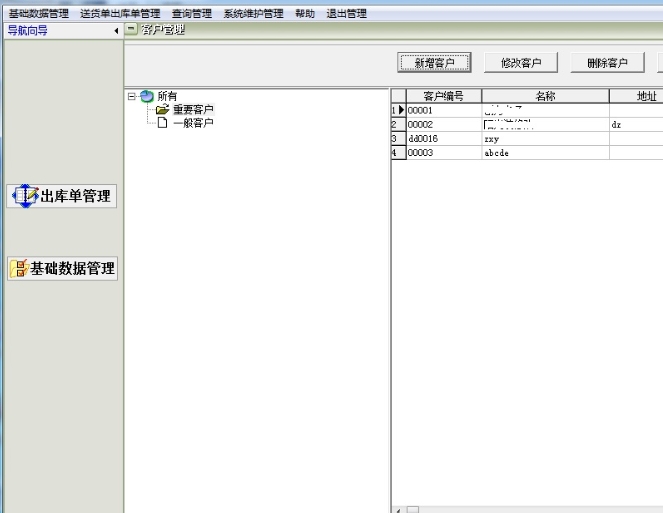Click the document icon of 一般客户
The image size is (663, 513).
162,123
